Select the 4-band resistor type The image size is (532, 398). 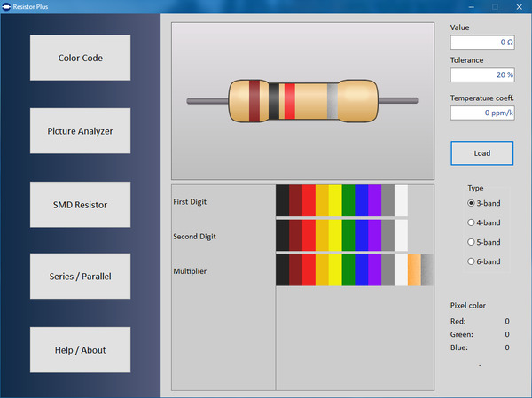(472, 222)
